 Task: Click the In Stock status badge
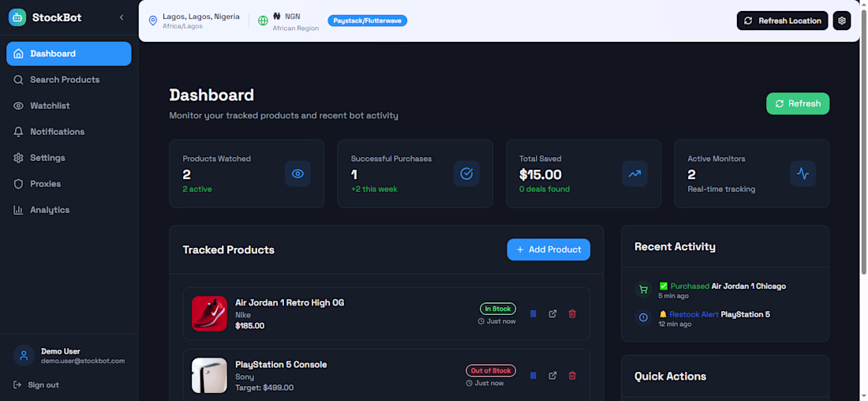498,309
